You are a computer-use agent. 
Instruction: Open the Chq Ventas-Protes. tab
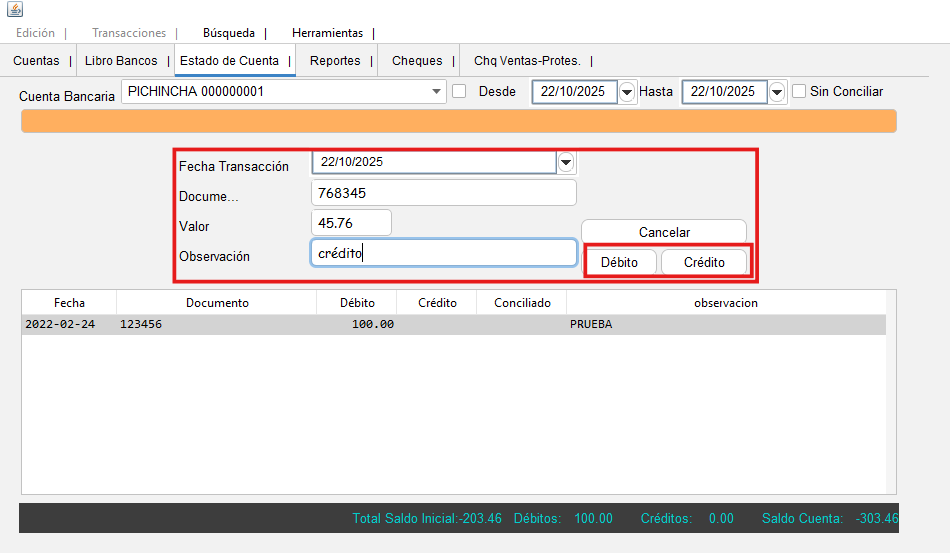point(527,61)
